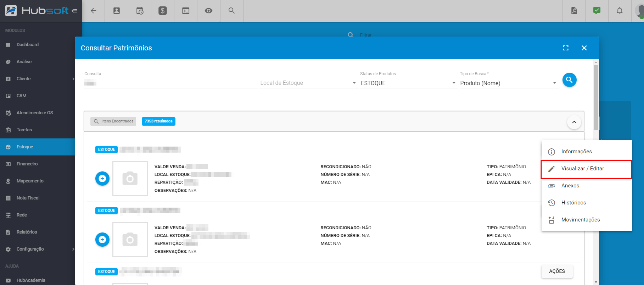Image resolution: width=644 pixels, height=285 pixels.
Task: Select Movimentações from context menu
Action: pyautogui.click(x=587, y=220)
